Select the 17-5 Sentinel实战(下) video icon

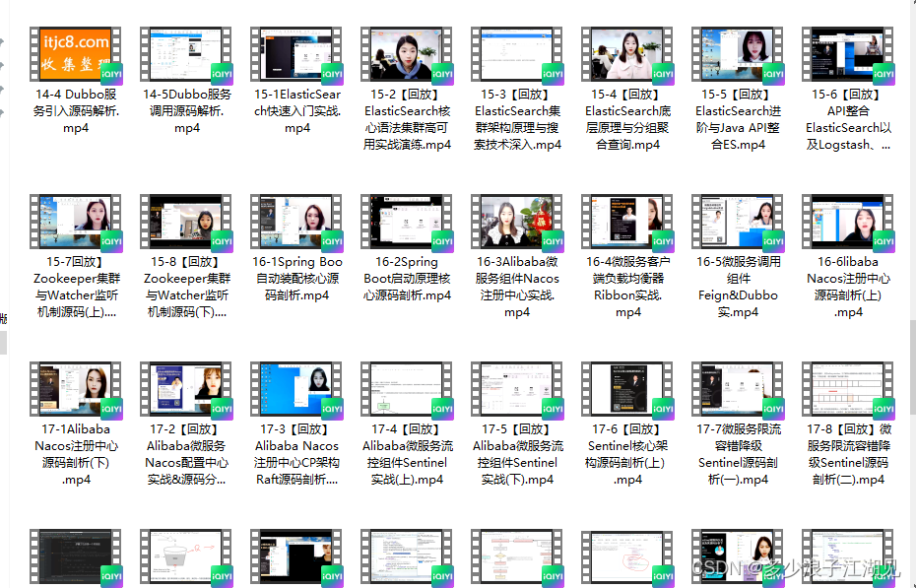[517, 389]
